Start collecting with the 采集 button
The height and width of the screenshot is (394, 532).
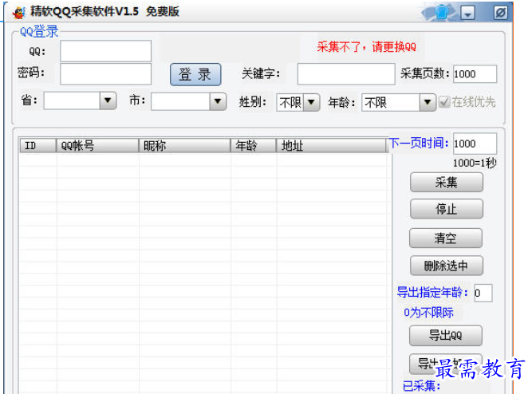tap(446, 182)
